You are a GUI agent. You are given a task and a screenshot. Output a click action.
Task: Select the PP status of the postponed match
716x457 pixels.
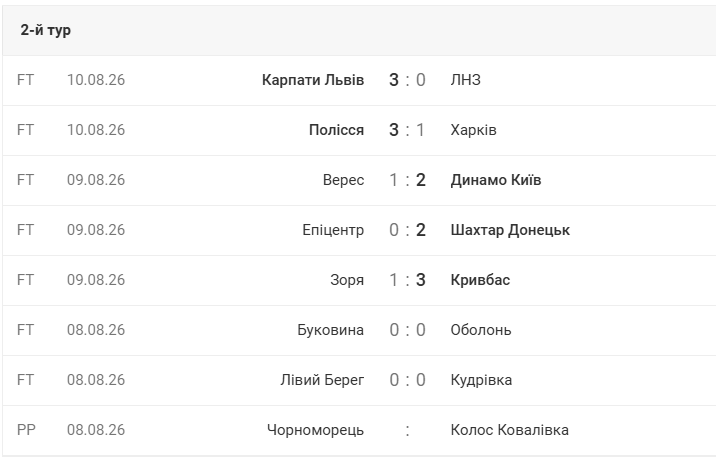coord(26,430)
